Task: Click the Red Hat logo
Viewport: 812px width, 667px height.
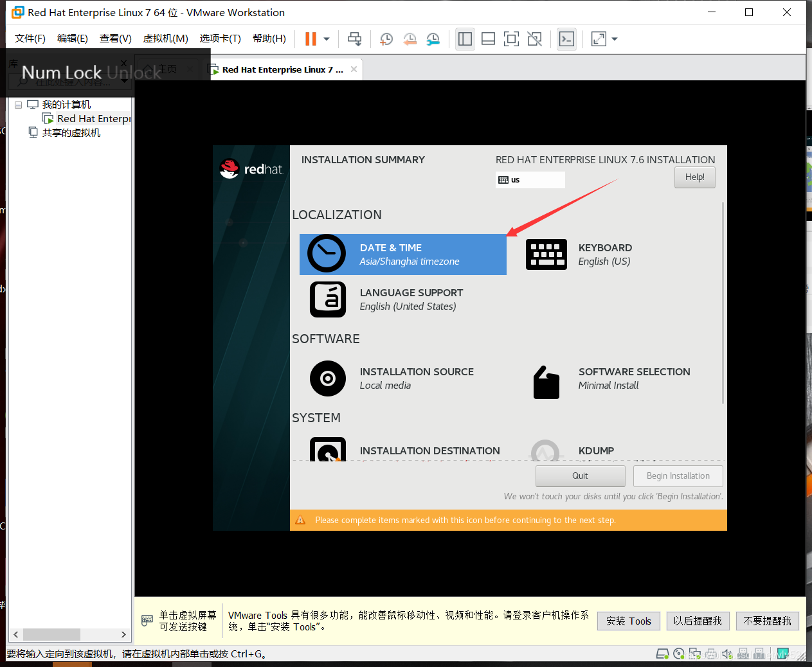Action: tap(251, 168)
